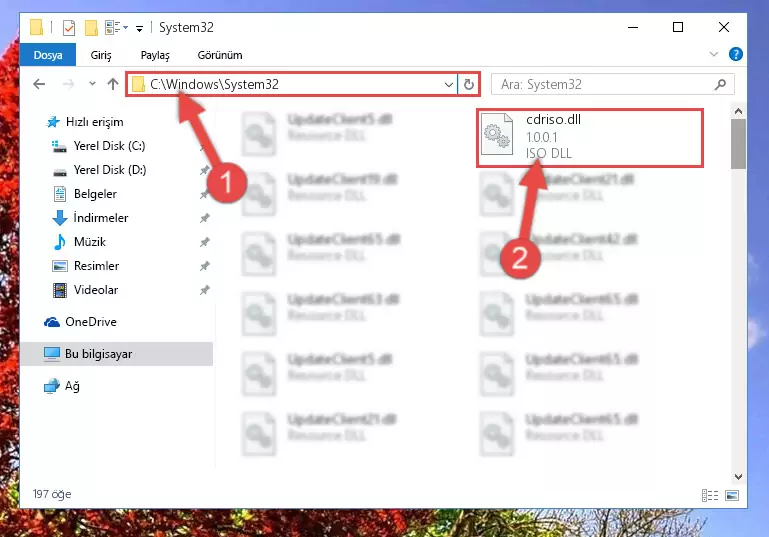The height and width of the screenshot is (537, 769).
Task: Switch to the Paylaş ribbon tab
Action: 155,55
